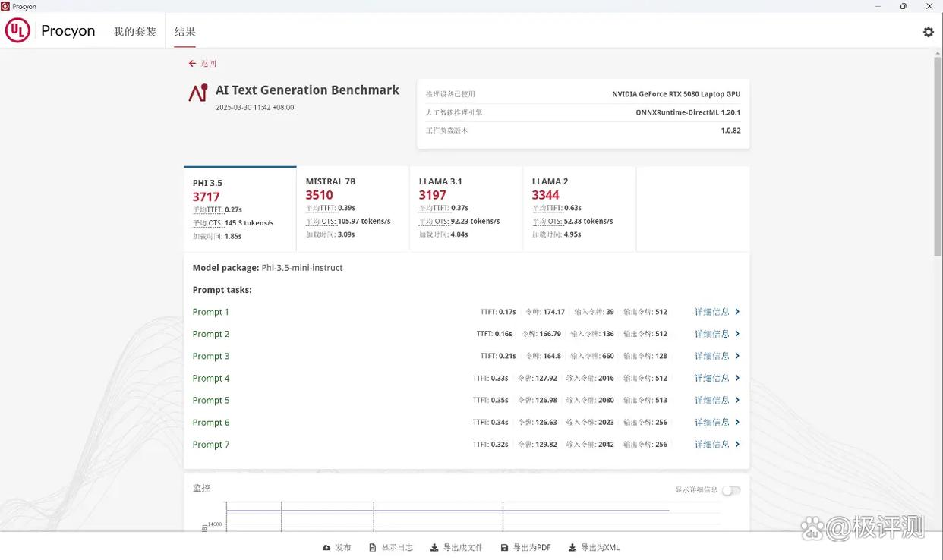Screen dimensions: 943x560
Task: Open the MISTRAL 7B results tab
Action: (353, 209)
